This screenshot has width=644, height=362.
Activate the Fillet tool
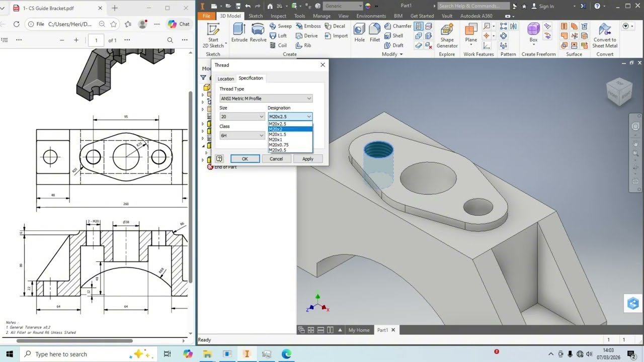click(374, 33)
